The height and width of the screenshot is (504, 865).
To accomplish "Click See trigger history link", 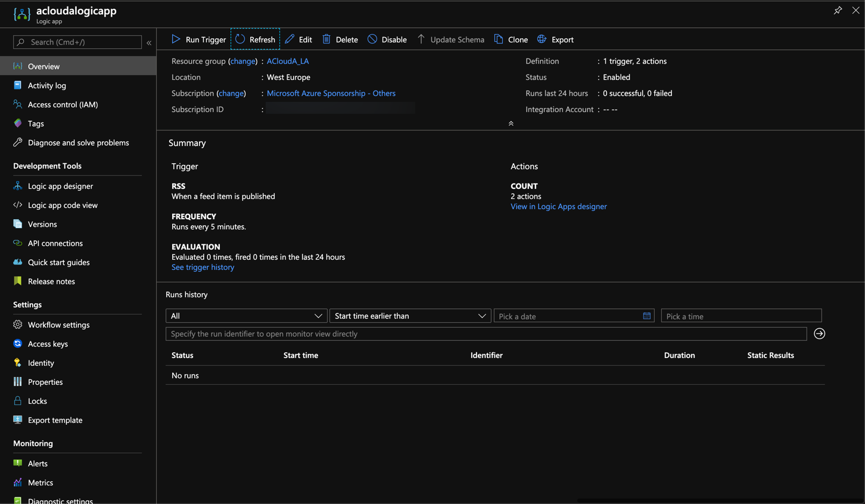I will click(x=203, y=267).
